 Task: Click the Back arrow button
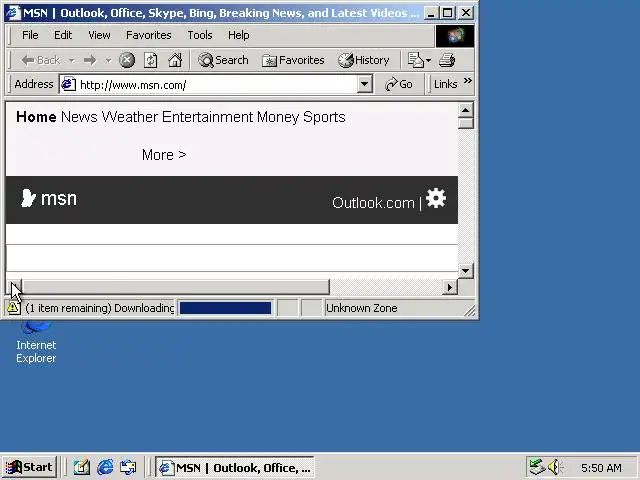(x=40, y=60)
